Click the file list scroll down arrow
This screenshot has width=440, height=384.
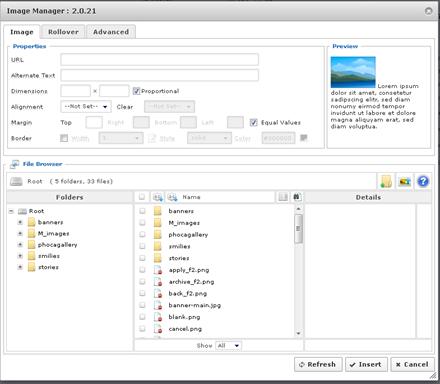[298, 333]
